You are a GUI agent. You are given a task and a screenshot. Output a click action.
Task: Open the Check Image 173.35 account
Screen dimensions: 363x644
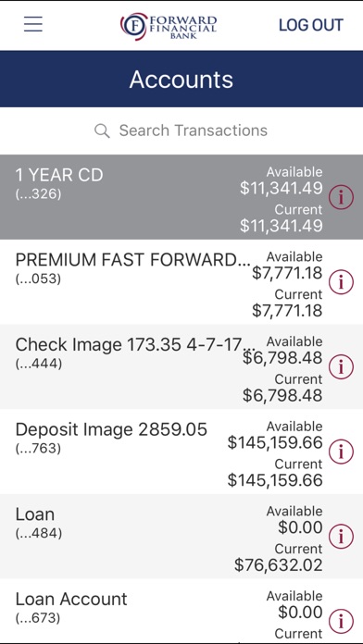181,366
